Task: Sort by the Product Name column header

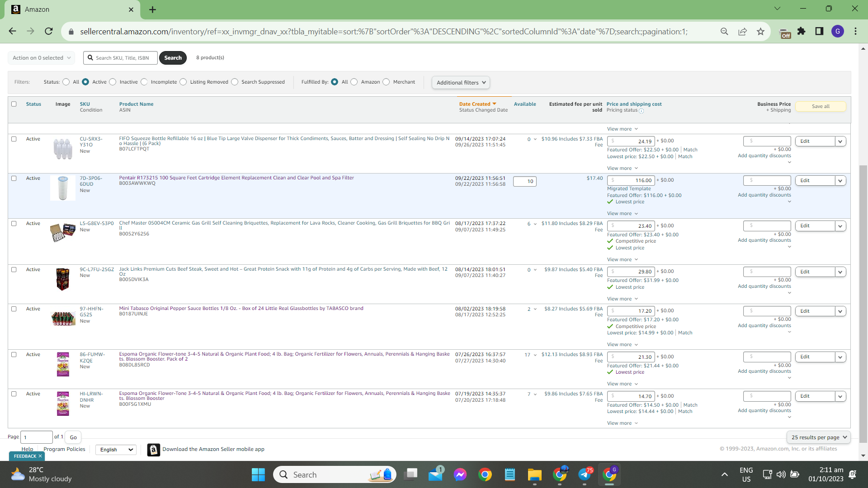Action: (136, 104)
